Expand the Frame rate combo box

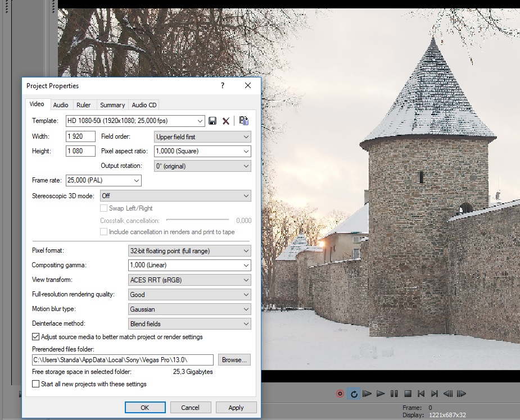[103, 180]
